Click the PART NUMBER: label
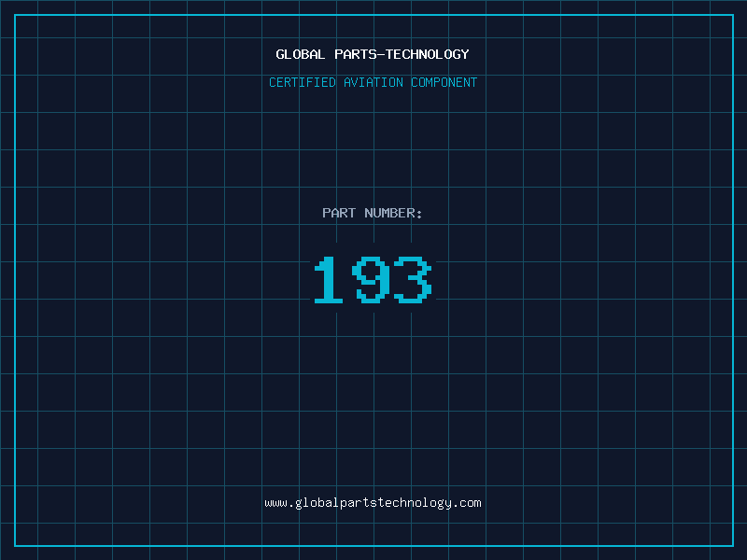 coord(373,214)
